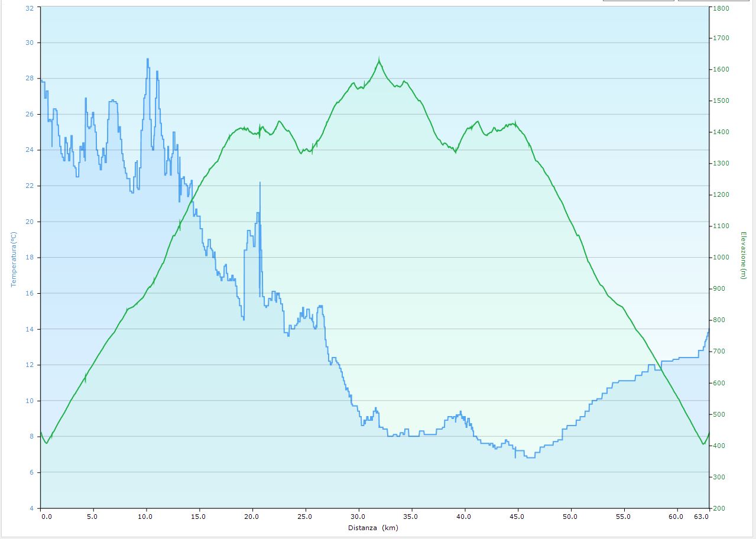Click the elevation valley near 39 km
756x539 pixels.
455,152
